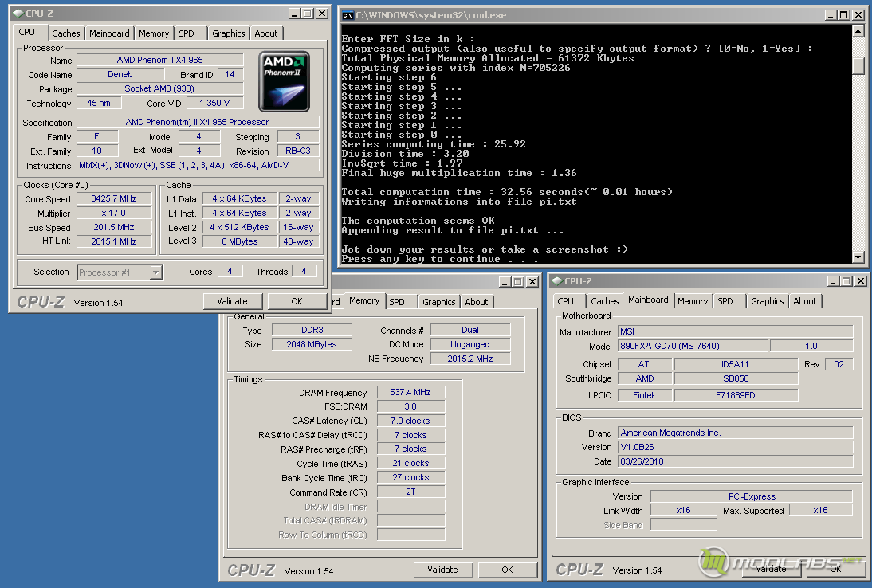Click the Core Speed value 3425.7 MHz
Screen dimensions: 872x588
click(x=114, y=198)
